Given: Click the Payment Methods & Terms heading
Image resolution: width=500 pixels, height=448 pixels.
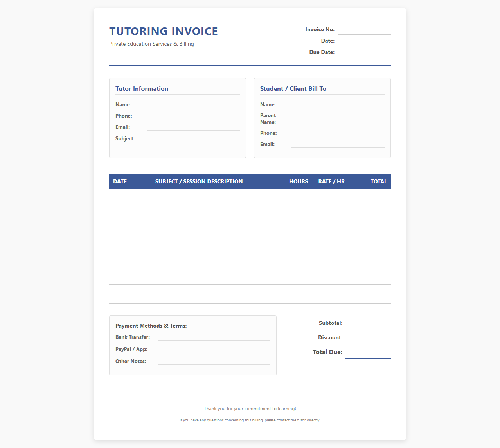Looking at the screenshot, I should pyautogui.click(x=151, y=326).
